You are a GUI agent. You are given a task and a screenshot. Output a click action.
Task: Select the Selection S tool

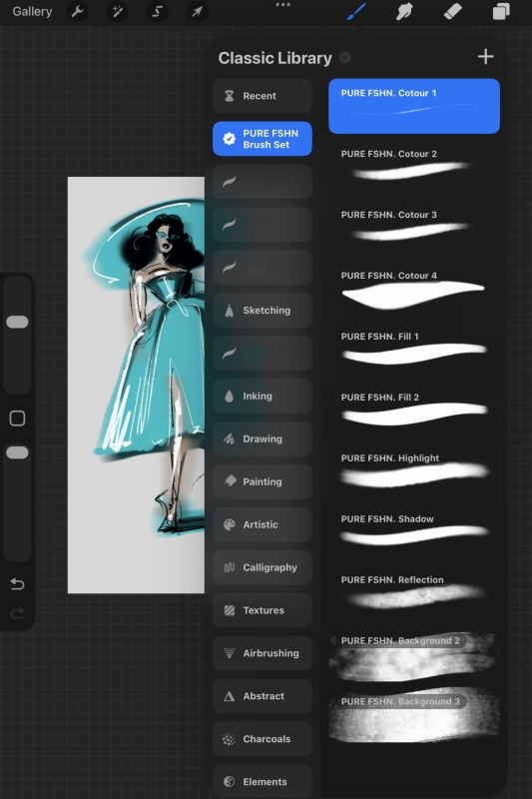coord(157,11)
